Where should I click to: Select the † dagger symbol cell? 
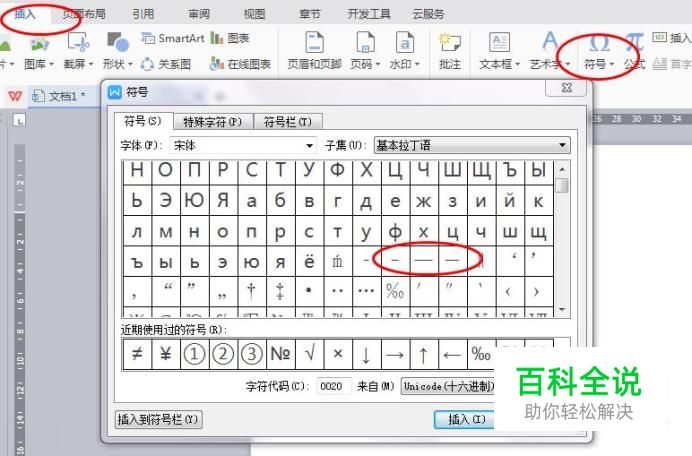pos(251,291)
